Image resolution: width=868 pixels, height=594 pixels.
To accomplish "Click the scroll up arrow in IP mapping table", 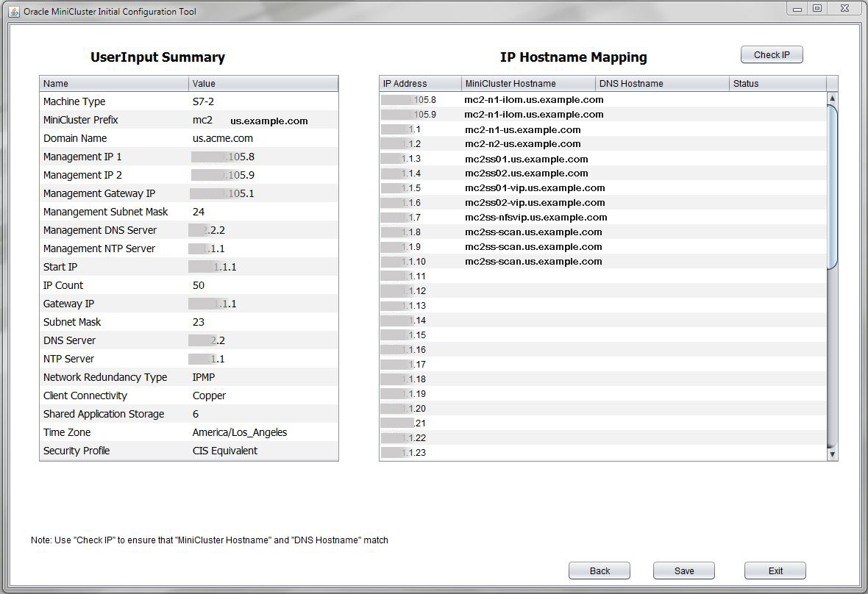I will click(x=832, y=98).
